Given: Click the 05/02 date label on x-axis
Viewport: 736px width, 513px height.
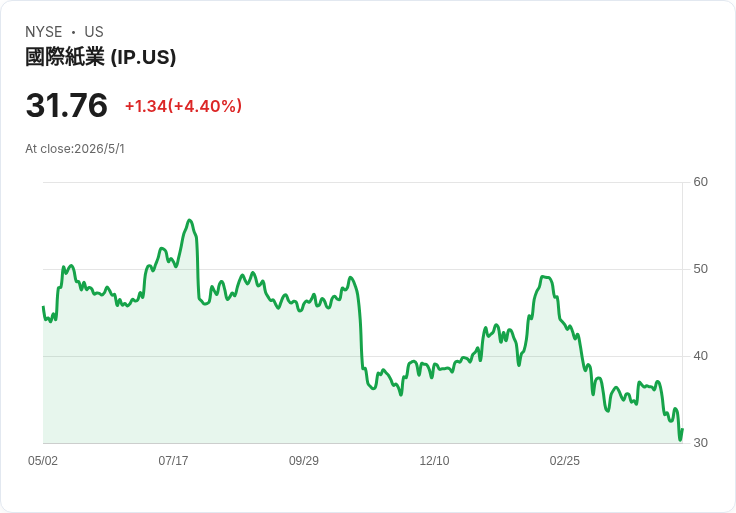Looking at the screenshot, I should click(x=43, y=460).
